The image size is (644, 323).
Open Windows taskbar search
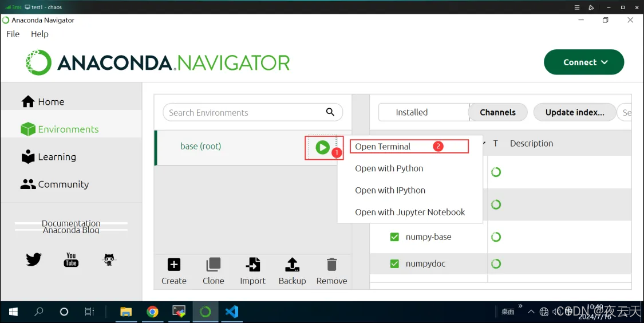coord(38,312)
